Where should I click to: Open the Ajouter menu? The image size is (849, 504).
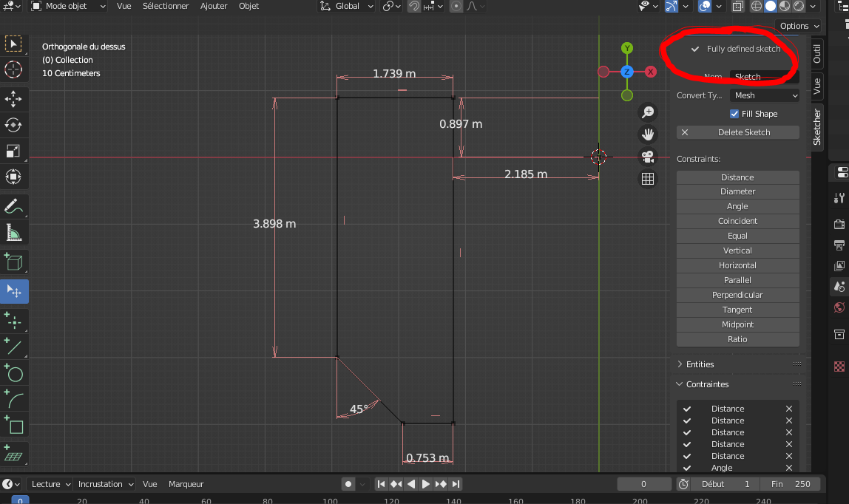214,6
